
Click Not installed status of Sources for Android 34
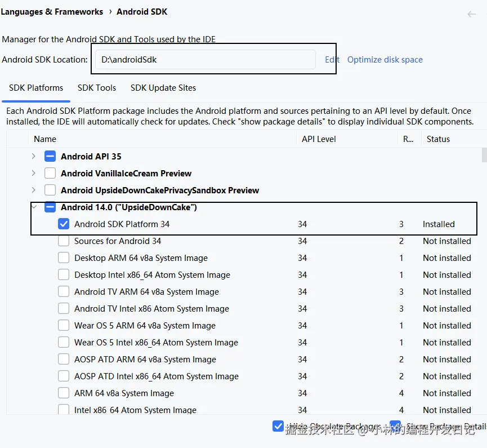pos(447,241)
